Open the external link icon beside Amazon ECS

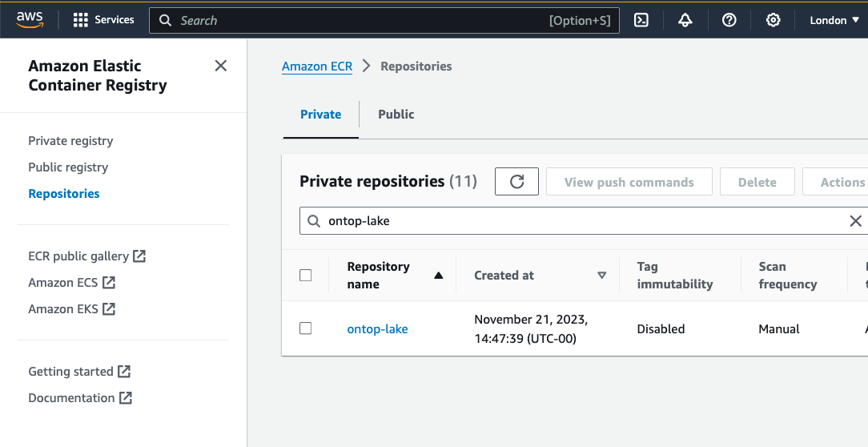[109, 283]
